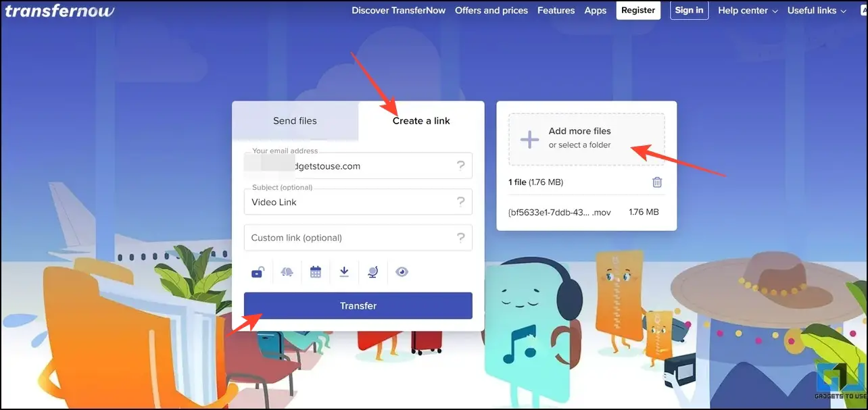The height and width of the screenshot is (410, 868).
Task: Click the help question mark beside Subject field
Action: (461, 201)
